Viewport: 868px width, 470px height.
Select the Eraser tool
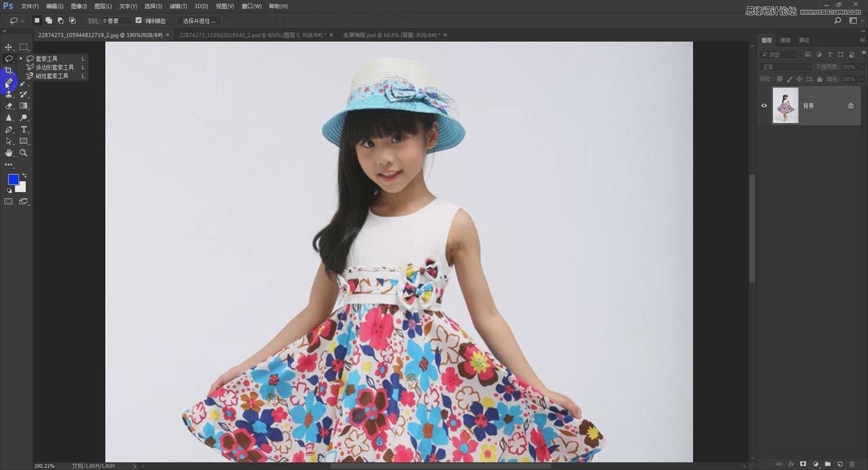pos(8,106)
